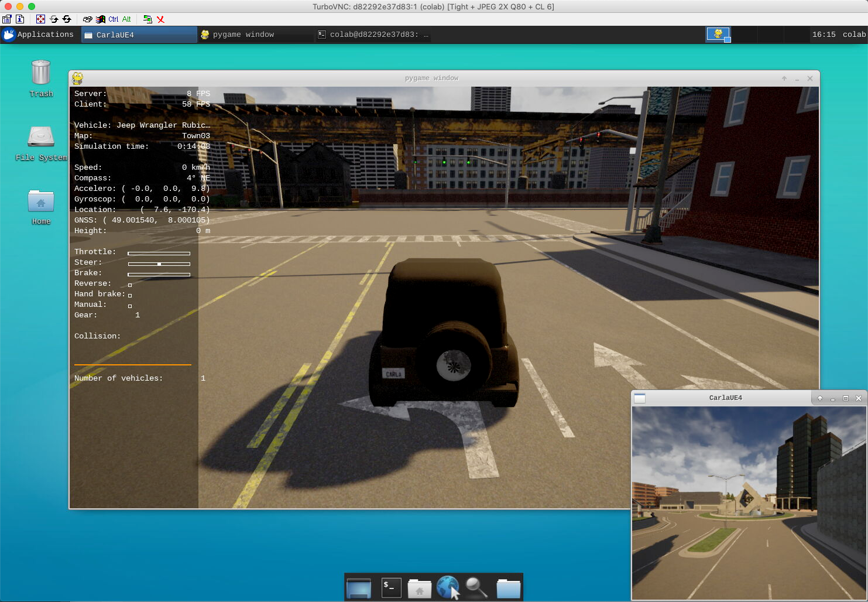Open home folder file manager from dock
The width and height of the screenshot is (868, 602).
click(x=420, y=589)
